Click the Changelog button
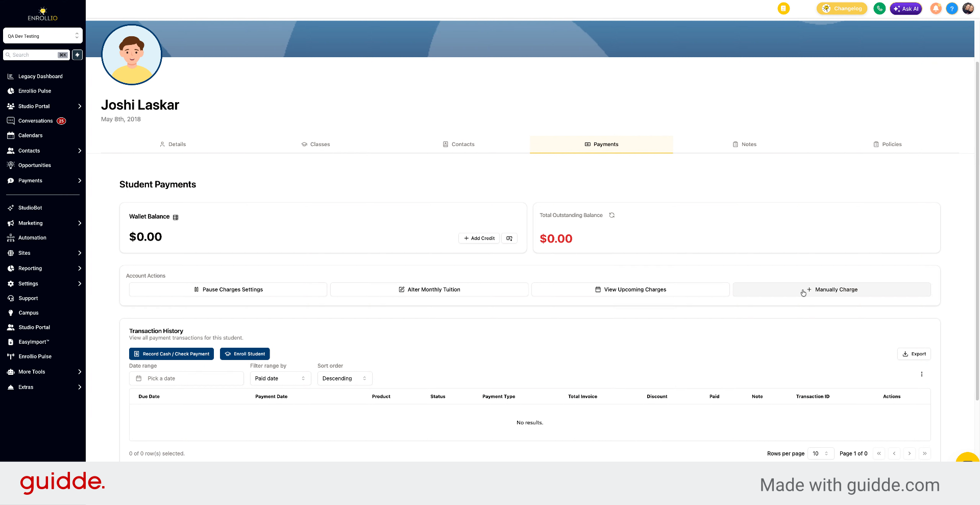980x505 pixels. tap(842, 8)
